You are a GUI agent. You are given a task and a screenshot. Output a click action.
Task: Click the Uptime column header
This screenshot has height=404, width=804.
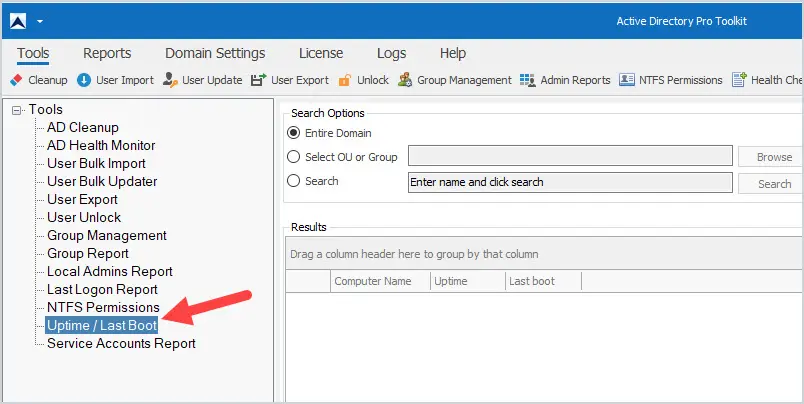click(467, 281)
